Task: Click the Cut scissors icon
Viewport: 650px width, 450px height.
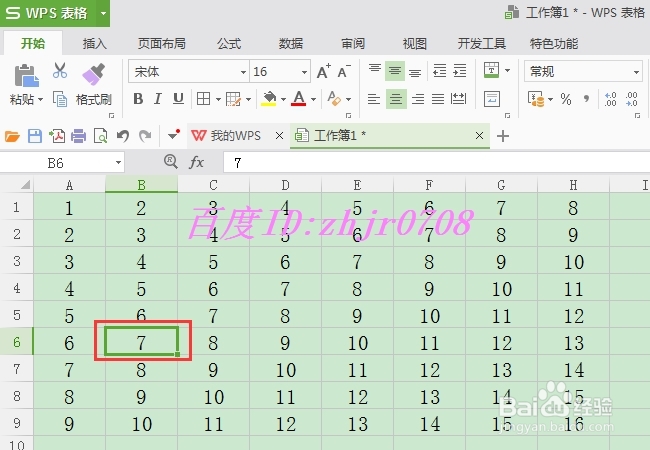Action: [x=60, y=70]
